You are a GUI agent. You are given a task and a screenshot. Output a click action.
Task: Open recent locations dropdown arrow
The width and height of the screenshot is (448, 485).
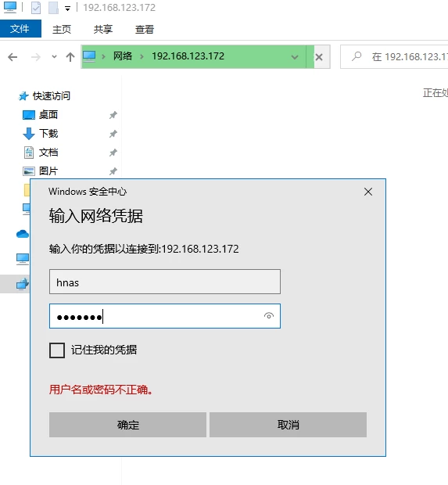point(55,56)
